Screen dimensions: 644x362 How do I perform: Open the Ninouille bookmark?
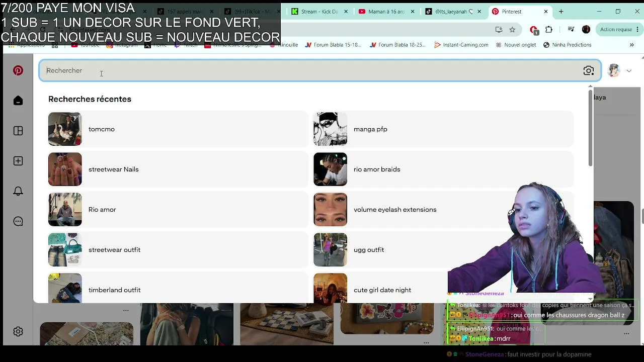pyautogui.click(x=284, y=45)
